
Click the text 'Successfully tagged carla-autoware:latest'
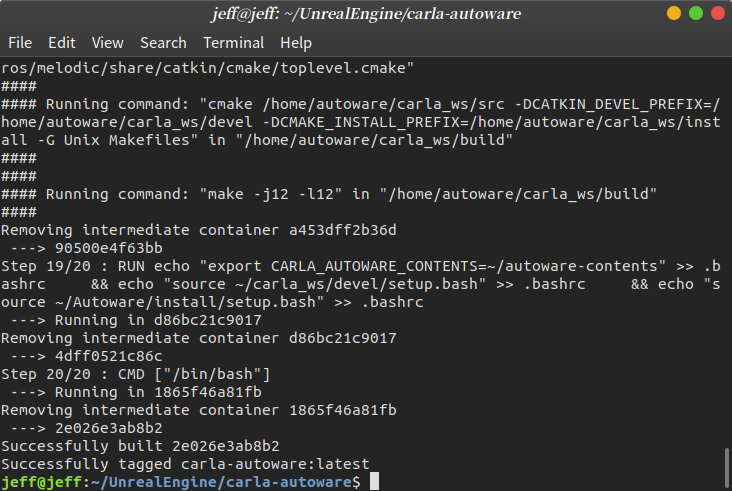[x=185, y=464]
